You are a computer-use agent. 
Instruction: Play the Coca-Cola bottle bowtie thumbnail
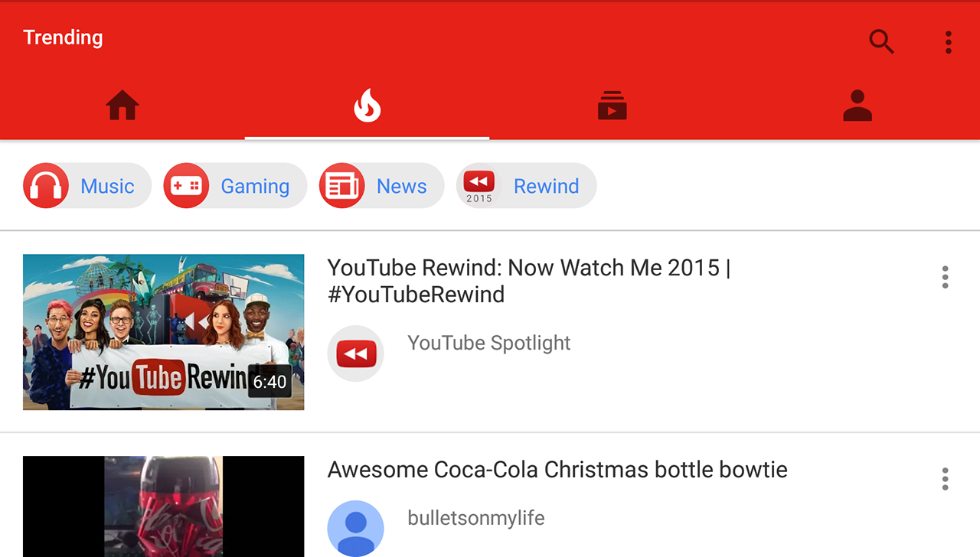[x=164, y=507]
